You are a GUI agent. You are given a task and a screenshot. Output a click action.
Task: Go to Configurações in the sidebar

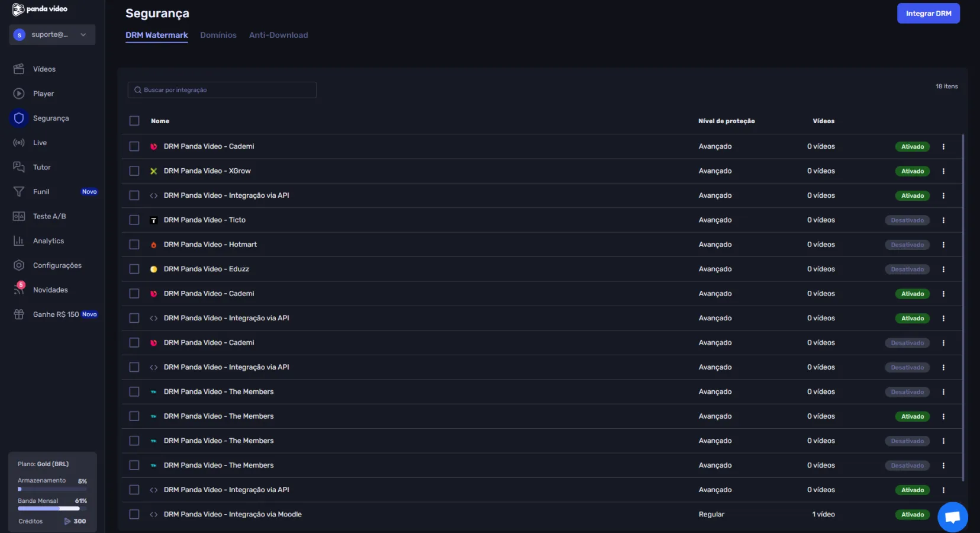point(57,265)
